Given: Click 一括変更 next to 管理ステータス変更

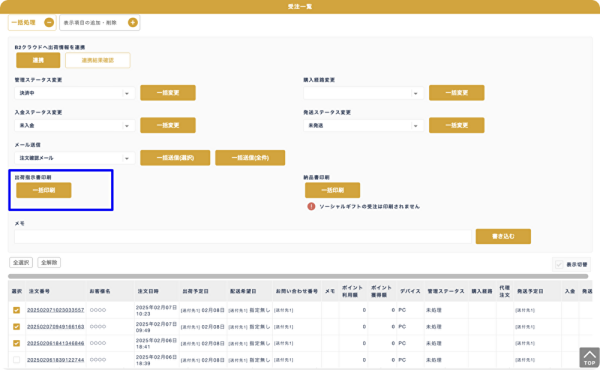Looking at the screenshot, I should tap(168, 93).
